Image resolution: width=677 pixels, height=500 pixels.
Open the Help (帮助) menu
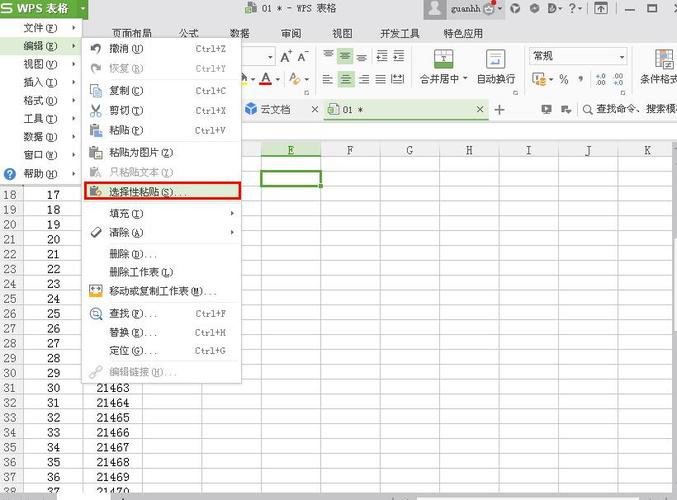pos(41,174)
